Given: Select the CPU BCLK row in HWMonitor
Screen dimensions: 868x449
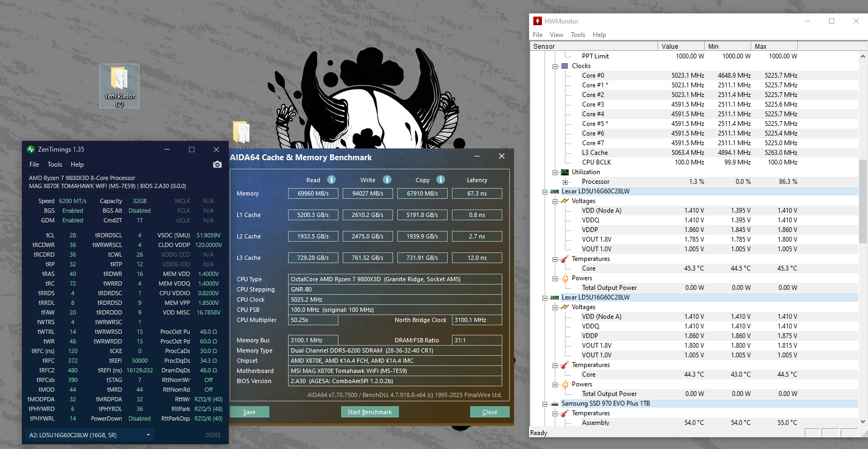Looking at the screenshot, I should pos(694,162).
